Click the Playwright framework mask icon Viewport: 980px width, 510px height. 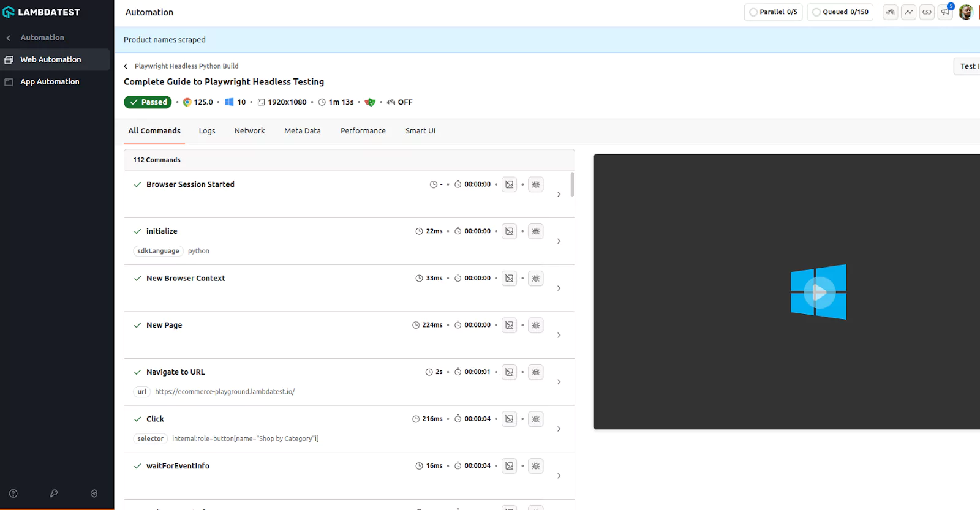(370, 102)
